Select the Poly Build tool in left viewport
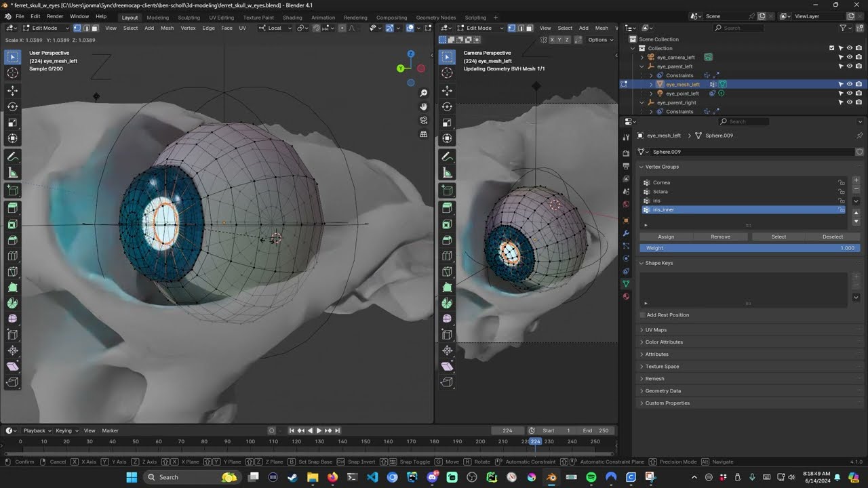868x488 pixels. tap(13, 287)
